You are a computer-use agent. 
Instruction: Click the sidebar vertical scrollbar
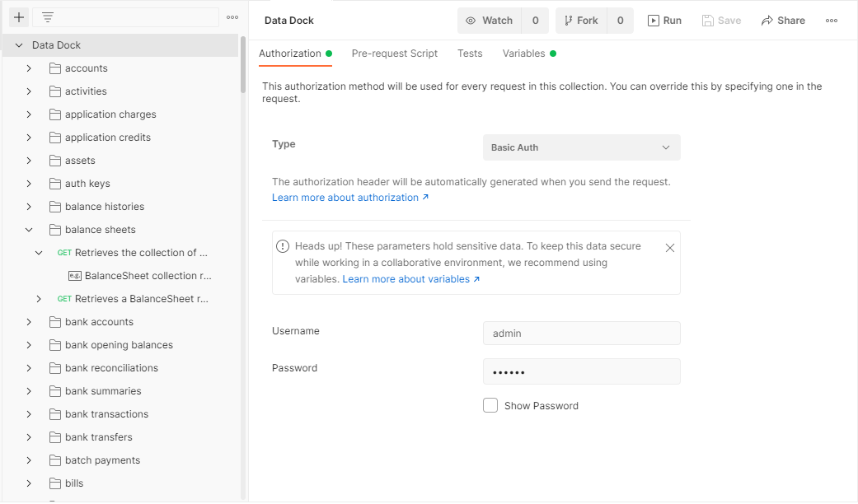tap(243, 64)
